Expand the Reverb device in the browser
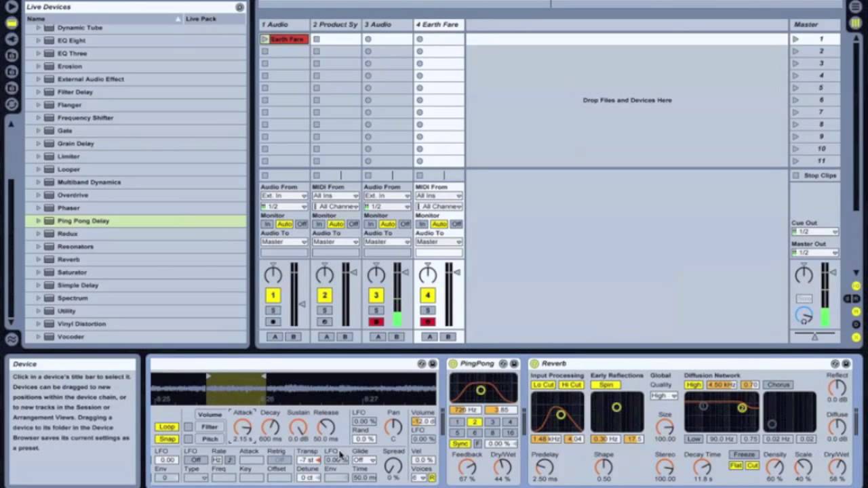This screenshot has height=488, width=868. [39, 260]
